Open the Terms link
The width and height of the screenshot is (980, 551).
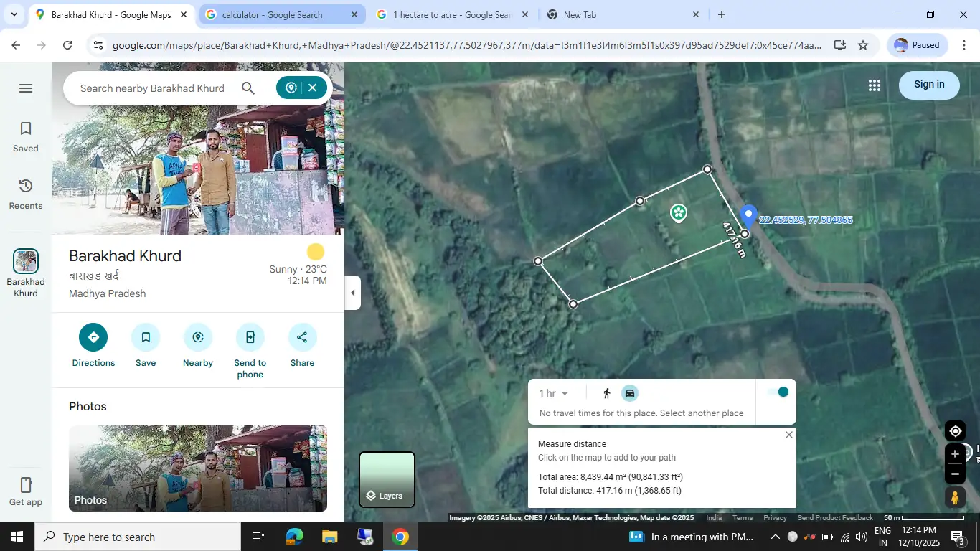pos(743,518)
